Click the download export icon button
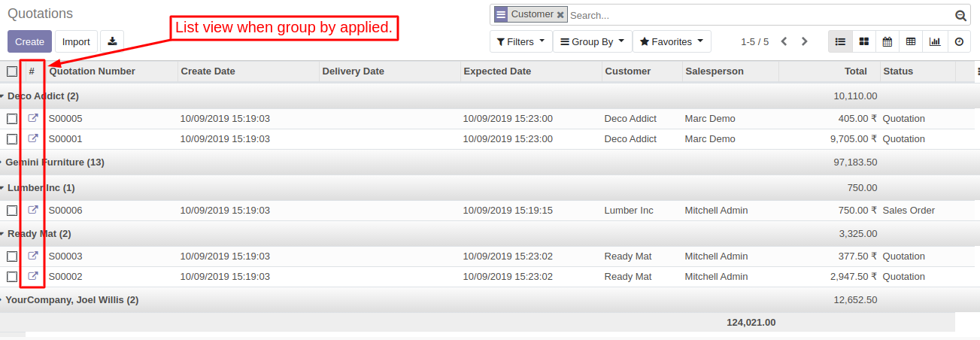 point(112,41)
